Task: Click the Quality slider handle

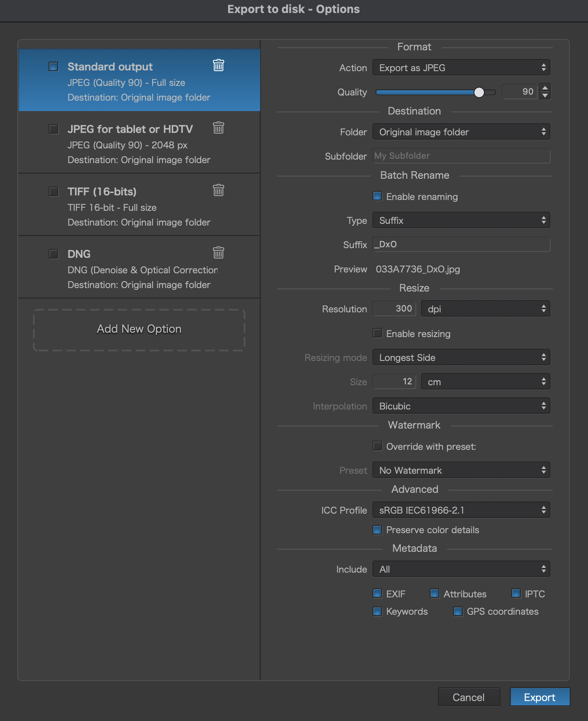Action: click(x=479, y=92)
